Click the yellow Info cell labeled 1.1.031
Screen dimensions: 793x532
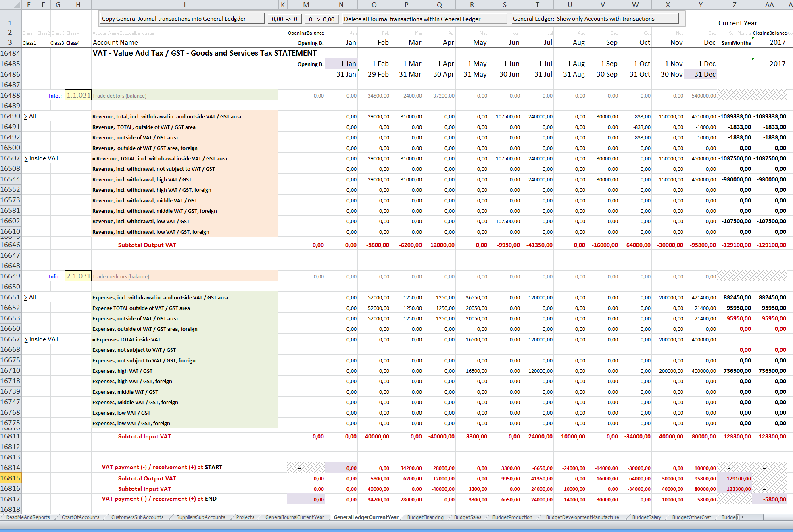(x=78, y=96)
